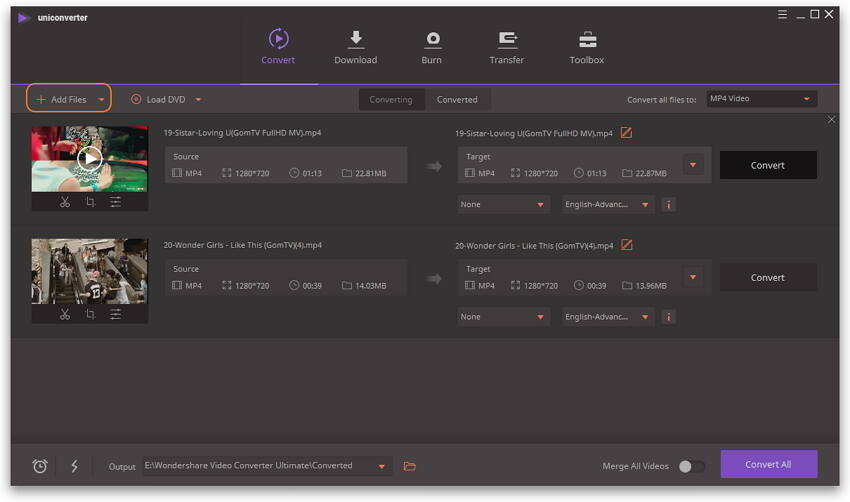
Task: Open English-Advanc audio dropdown for Wonder Girls
Action: pos(608,317)
